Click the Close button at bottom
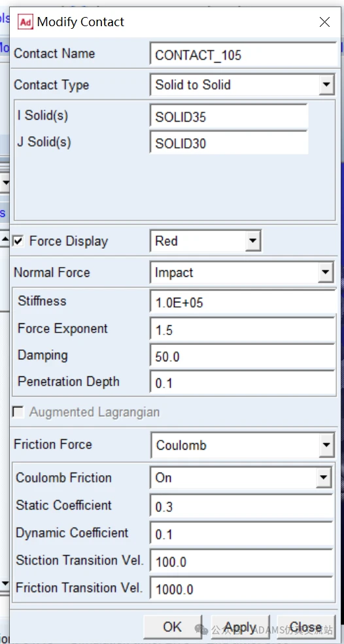The image size is (344, 644). coord(306,627)
